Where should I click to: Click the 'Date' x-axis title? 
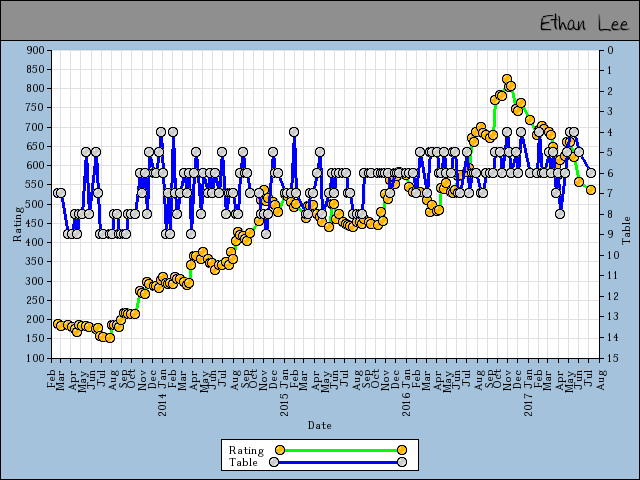(320, 425)
